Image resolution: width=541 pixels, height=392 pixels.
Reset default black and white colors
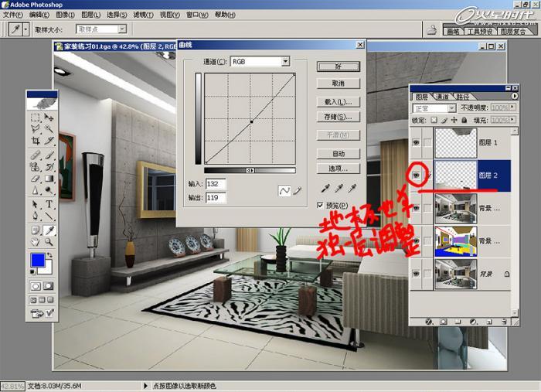(x=32, y=272)
